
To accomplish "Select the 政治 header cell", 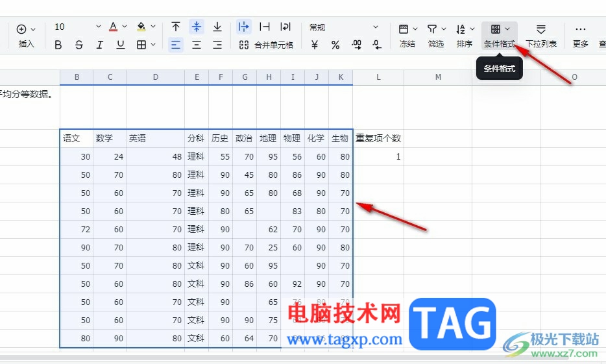I will tap(245, 138).
